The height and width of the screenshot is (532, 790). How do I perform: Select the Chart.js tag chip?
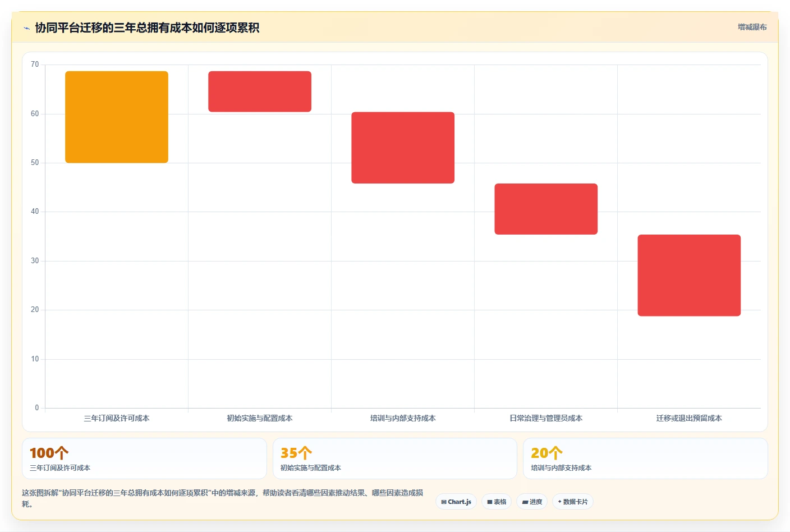pos(456,502)
